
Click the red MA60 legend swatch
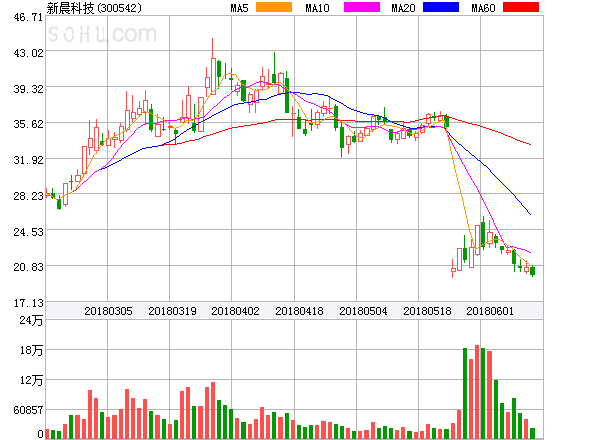(x=521, y=7)
